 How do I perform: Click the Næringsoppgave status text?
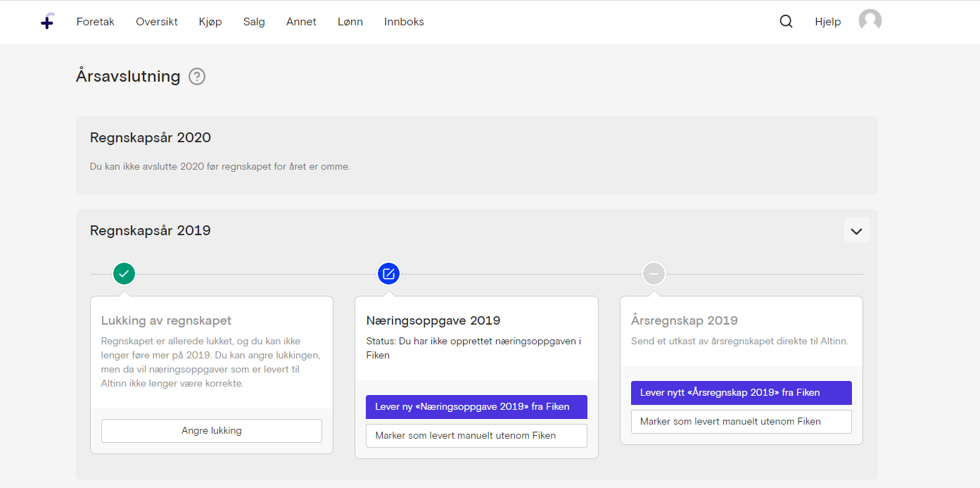click(x=473, y=349)
